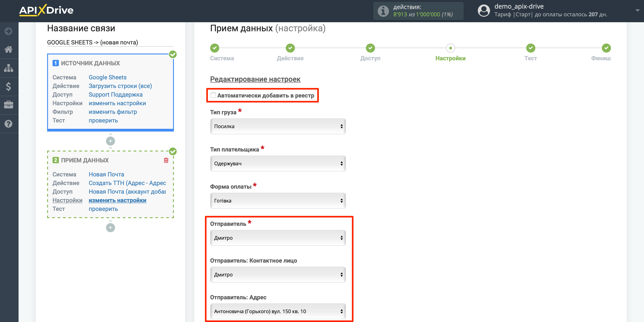This screenshot has width=644, height=322.
Task: Go to the Действие step
Action: coord(290,48)
